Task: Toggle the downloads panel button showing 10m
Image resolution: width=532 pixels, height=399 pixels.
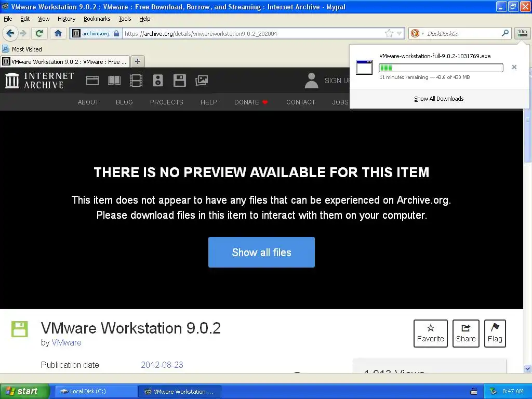Action: [523, 33]
